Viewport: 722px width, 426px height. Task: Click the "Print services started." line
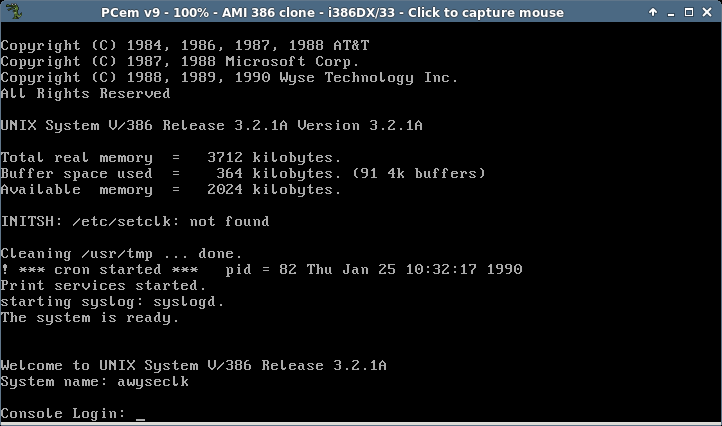[x=103, y=286]
